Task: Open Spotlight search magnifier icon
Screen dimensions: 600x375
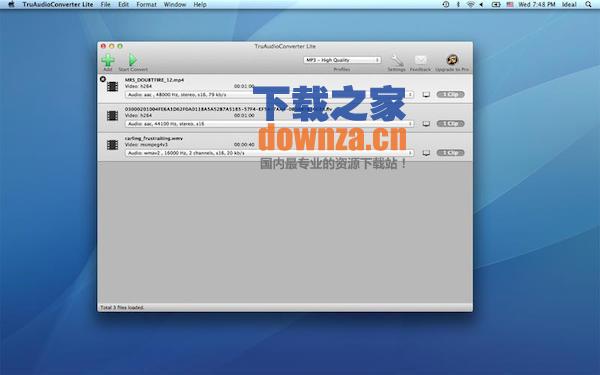Action: pyautogui.click(x=589, y=5)
